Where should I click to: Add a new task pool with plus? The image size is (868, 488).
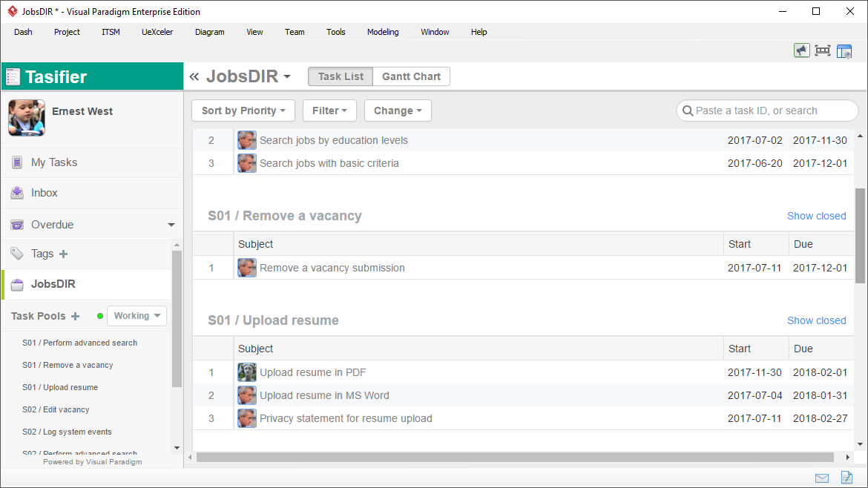(x=75, y=316)
